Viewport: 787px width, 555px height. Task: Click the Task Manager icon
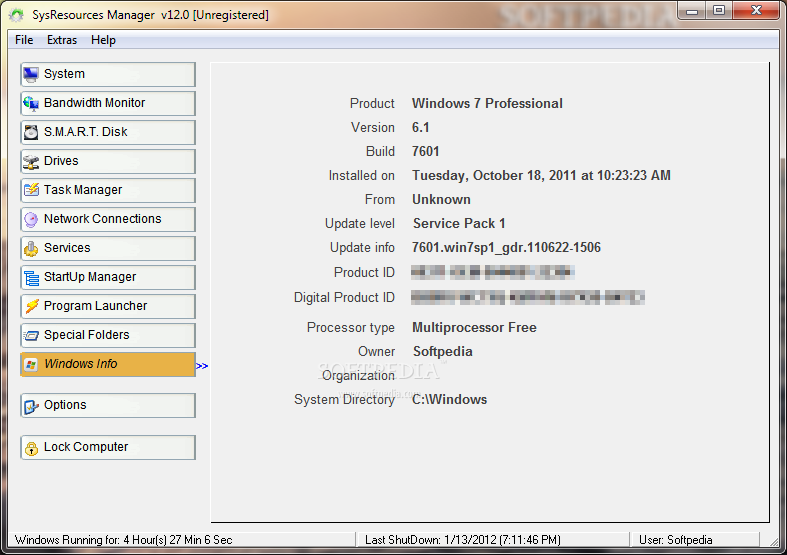(x=31, y=190)
